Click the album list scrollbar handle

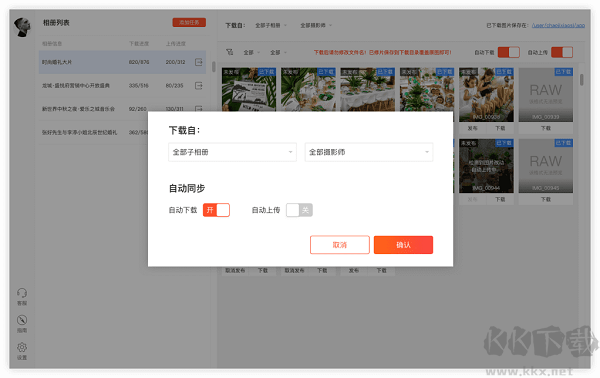pos(214,67)
